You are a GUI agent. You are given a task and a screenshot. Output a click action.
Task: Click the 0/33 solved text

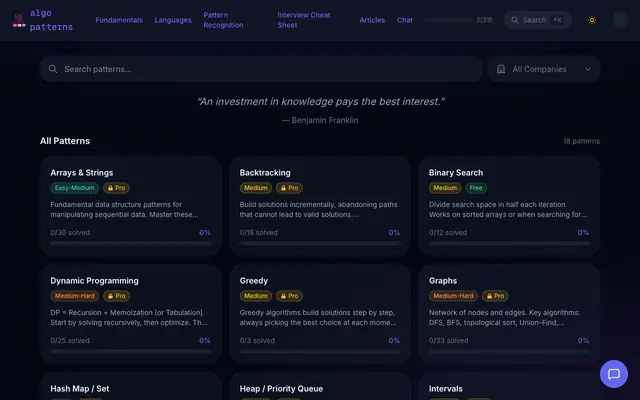coord(449,340)
